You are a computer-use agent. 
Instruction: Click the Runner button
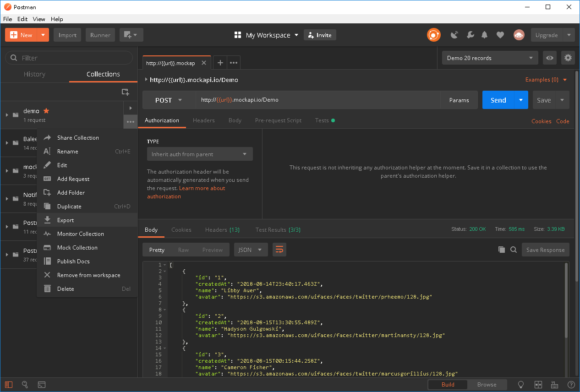[100, 35]
